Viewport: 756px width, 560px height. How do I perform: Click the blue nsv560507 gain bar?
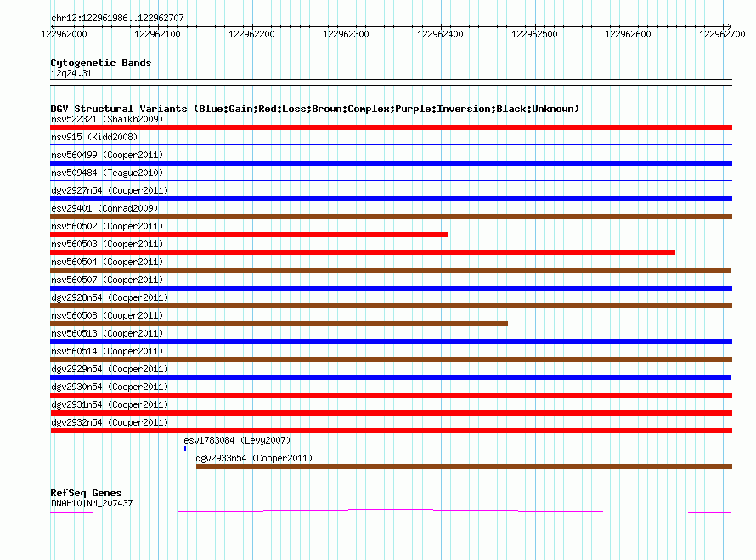(x=391, y=288)
